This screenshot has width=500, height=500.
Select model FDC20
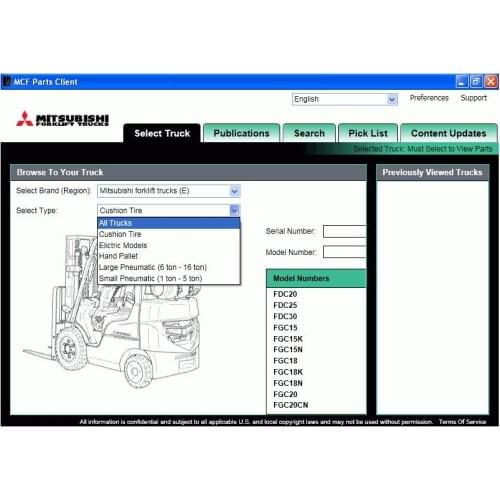click(x=285, y=294)
